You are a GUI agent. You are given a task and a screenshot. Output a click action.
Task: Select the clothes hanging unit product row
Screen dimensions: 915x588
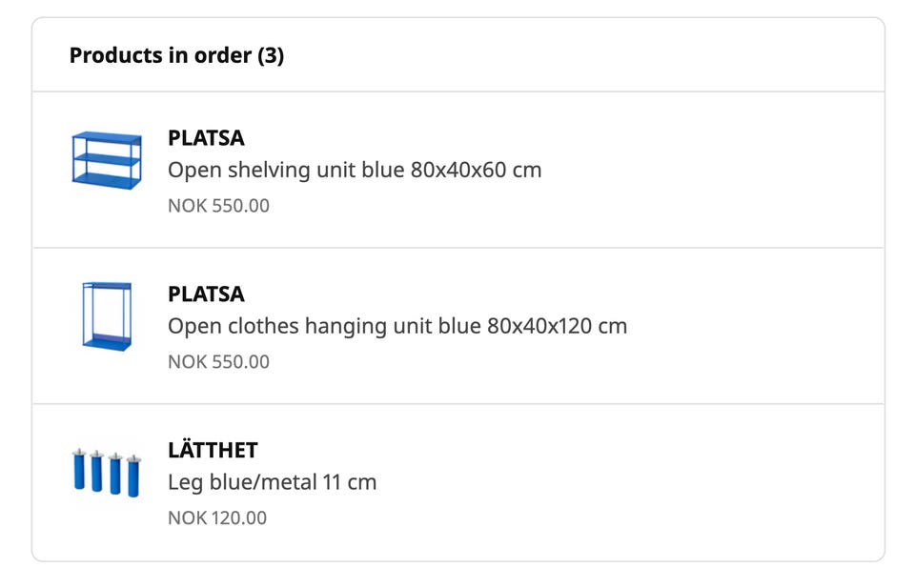(x=458, y=326)
